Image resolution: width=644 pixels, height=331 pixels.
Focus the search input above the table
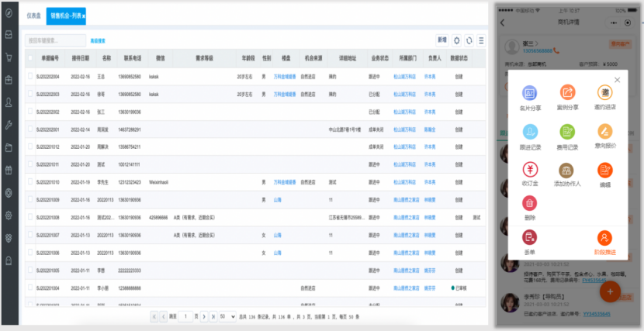click(x=55, y=40)
